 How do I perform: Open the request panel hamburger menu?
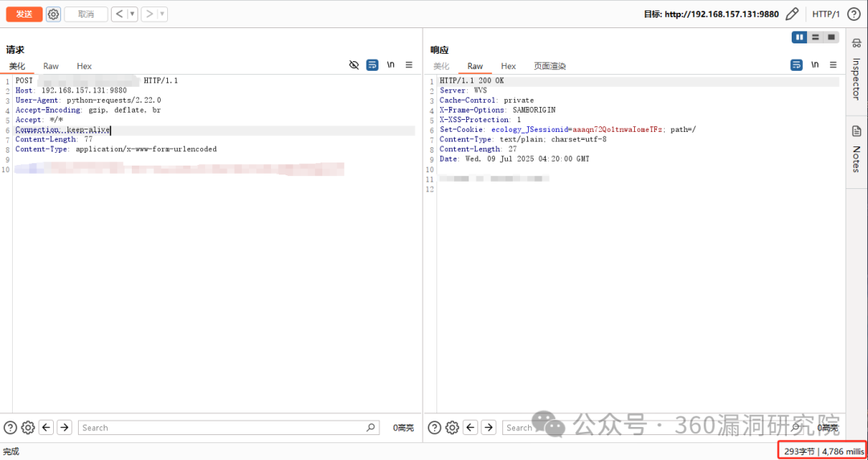[408, 65]
